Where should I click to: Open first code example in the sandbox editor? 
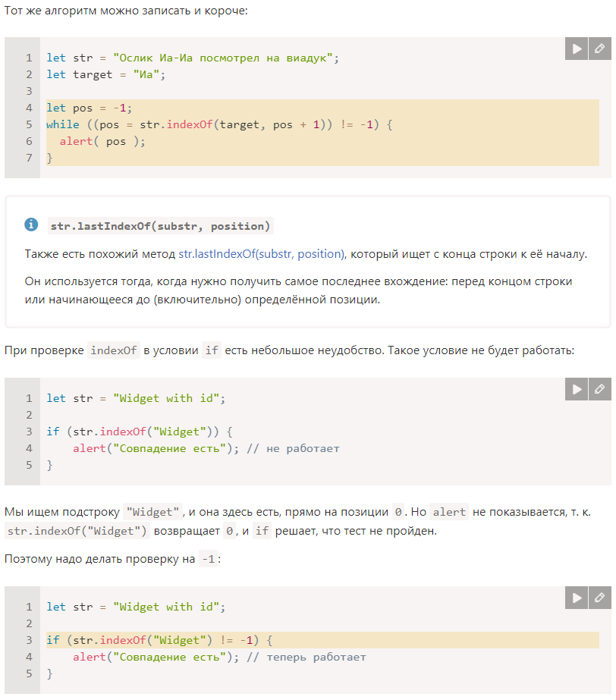[600, 49]
